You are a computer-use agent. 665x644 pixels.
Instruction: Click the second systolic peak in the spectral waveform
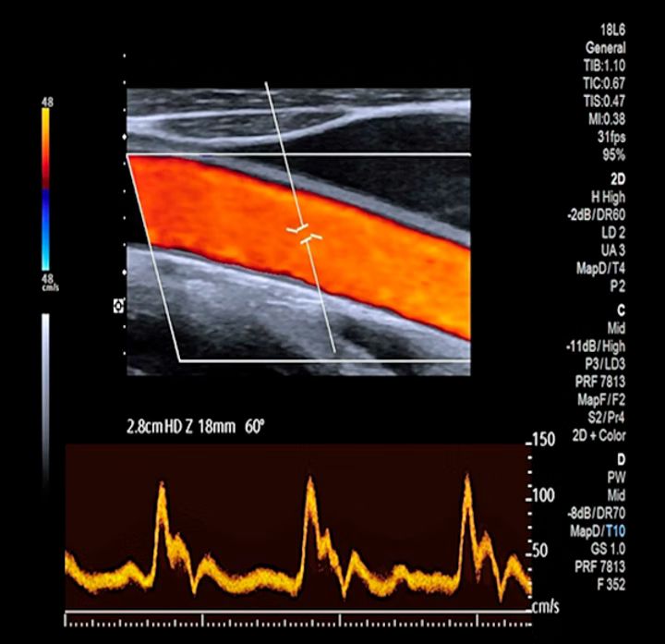308,484
